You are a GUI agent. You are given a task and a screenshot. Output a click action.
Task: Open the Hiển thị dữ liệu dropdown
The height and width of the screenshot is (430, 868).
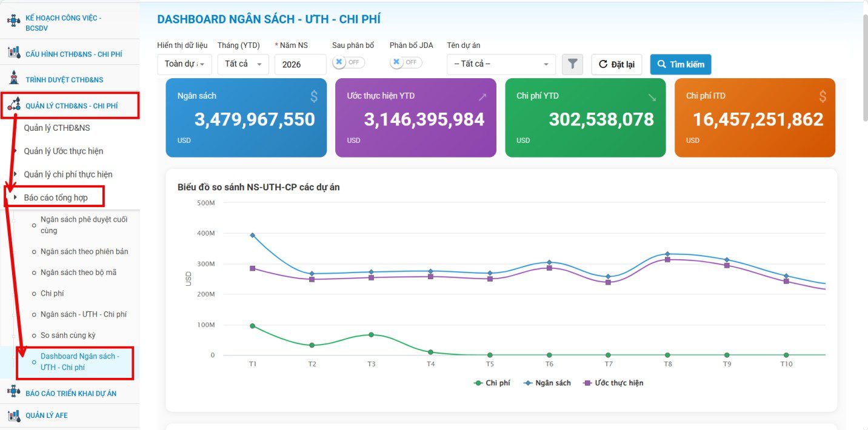[x=184, y=64]
